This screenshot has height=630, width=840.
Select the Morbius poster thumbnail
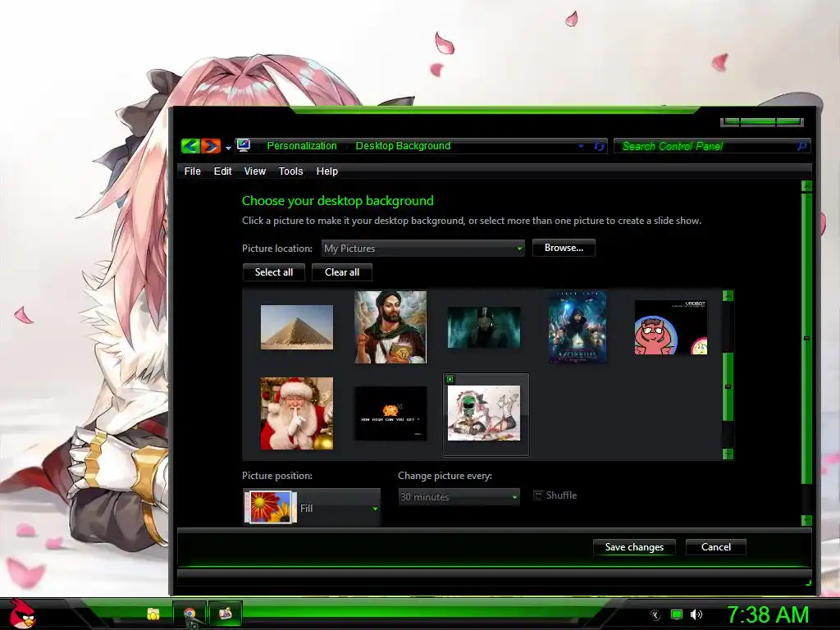tap(577, 326)
